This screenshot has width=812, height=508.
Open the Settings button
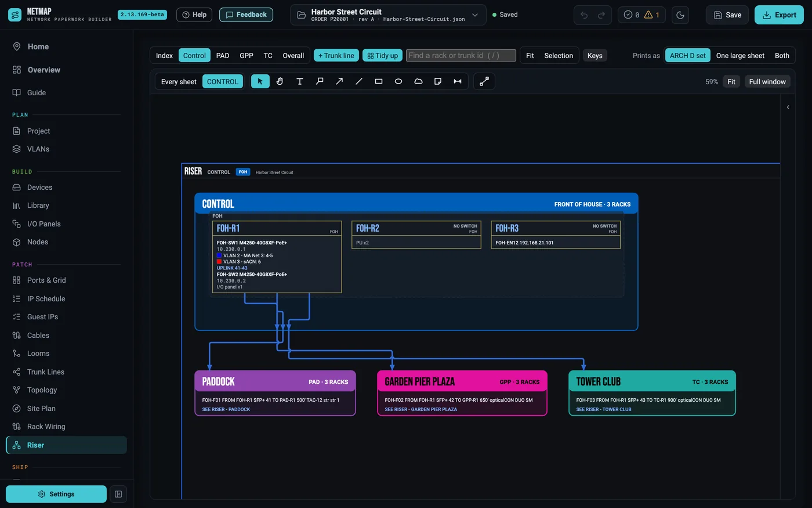click(56, 494)
